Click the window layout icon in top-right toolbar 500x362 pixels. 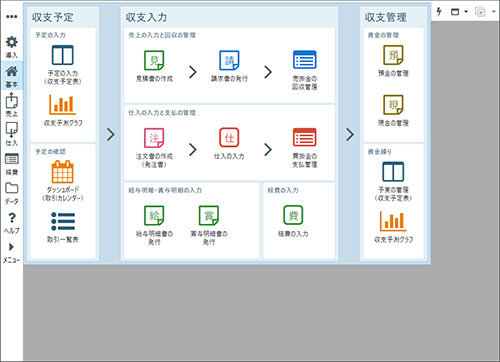(x=455, y=12)
